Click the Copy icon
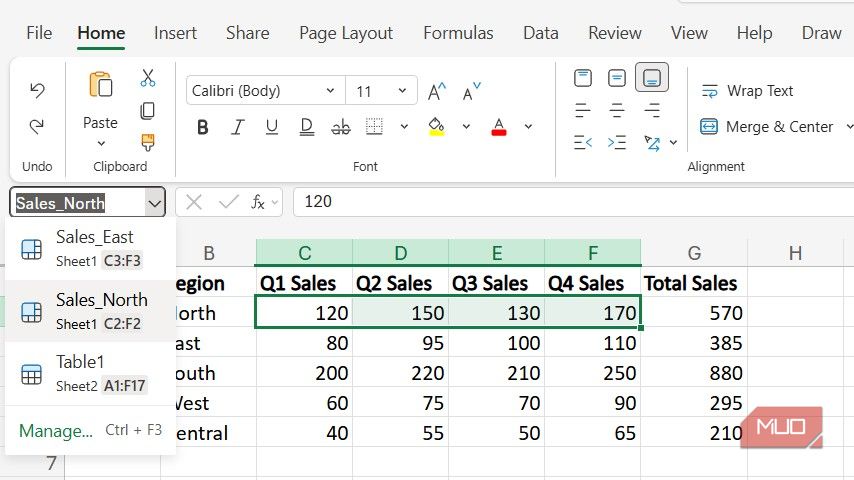 pyautogui.click(x=148, y=111)
